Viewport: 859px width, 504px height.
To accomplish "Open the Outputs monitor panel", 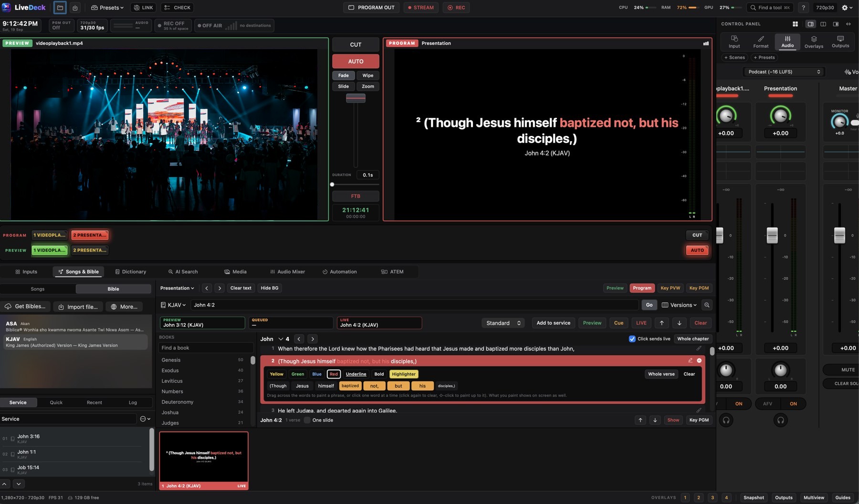I will 840,42.
